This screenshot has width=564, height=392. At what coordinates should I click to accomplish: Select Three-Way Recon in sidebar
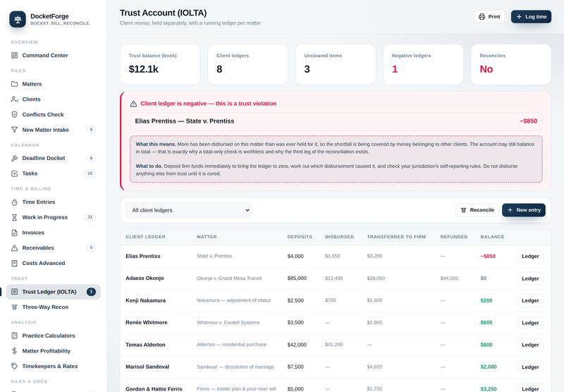pos(54,307)
